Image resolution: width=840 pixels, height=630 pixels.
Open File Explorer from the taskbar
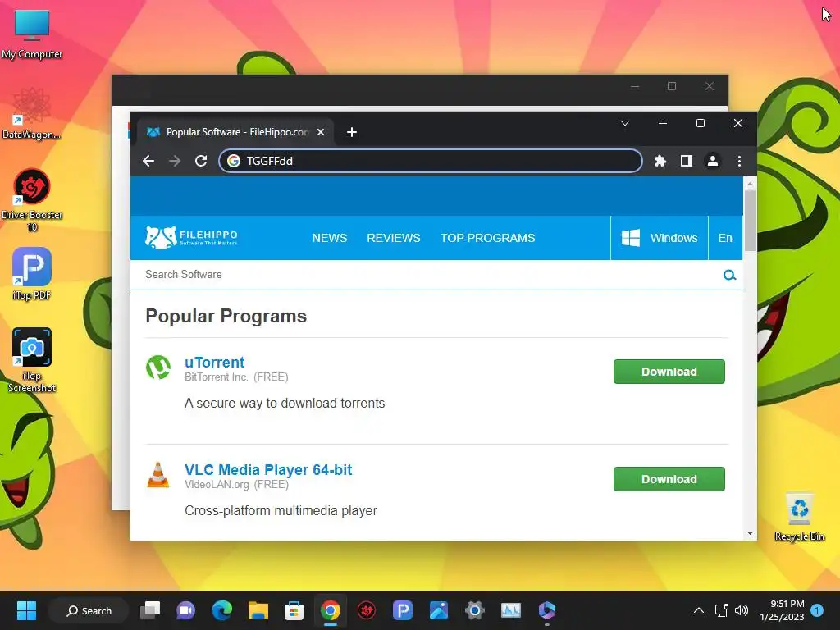(x=258, y=610)
